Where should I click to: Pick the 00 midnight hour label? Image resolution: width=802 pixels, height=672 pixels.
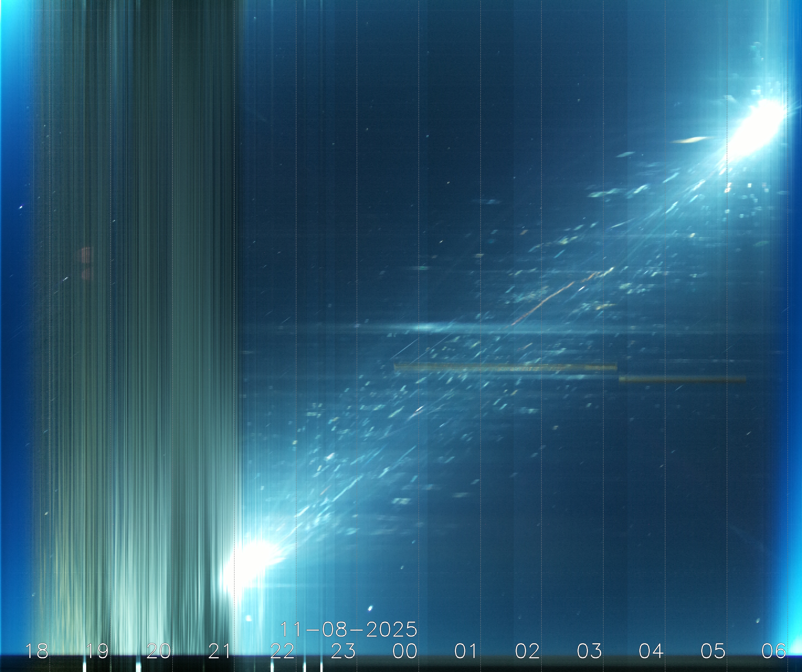[x=405, y=651]
